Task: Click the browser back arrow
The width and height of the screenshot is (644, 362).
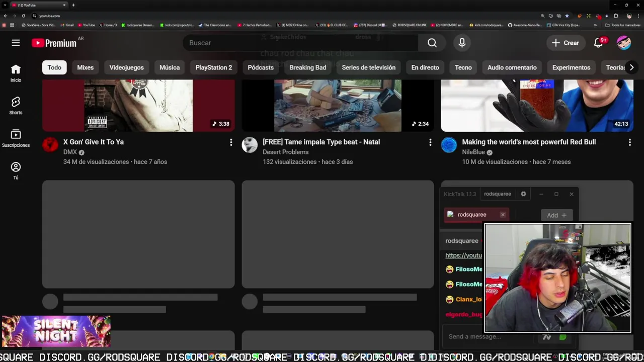Action: coord(6,16)
